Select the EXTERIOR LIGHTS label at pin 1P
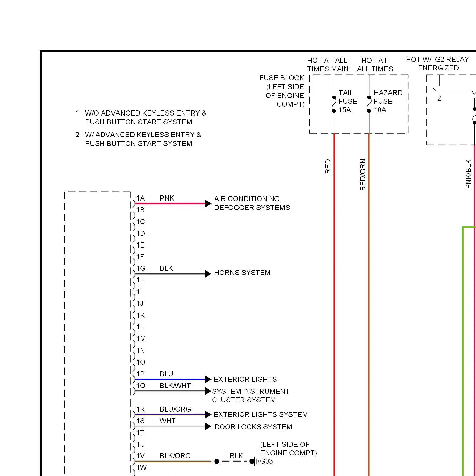 [x=245, y=380]
